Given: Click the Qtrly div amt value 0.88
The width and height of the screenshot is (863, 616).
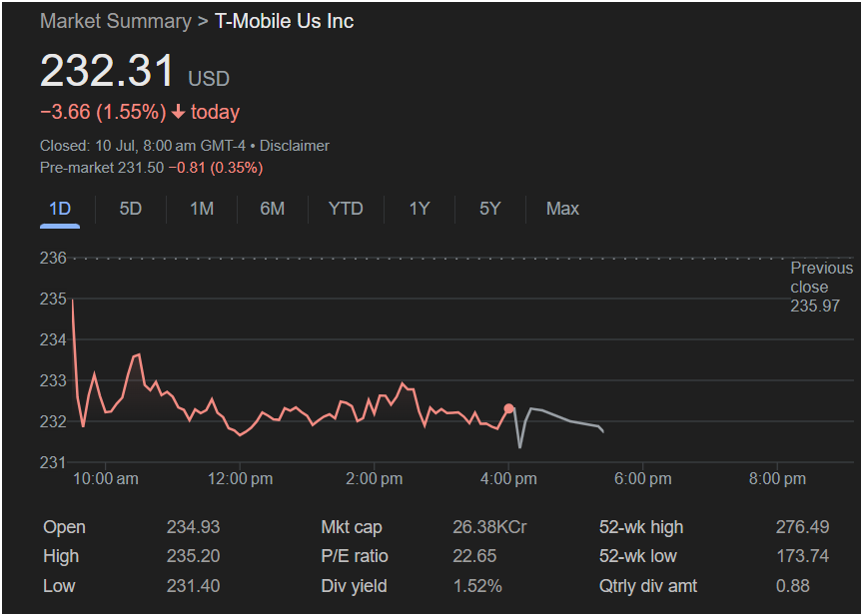Looking at the screenshot, I should click(792, 586).
